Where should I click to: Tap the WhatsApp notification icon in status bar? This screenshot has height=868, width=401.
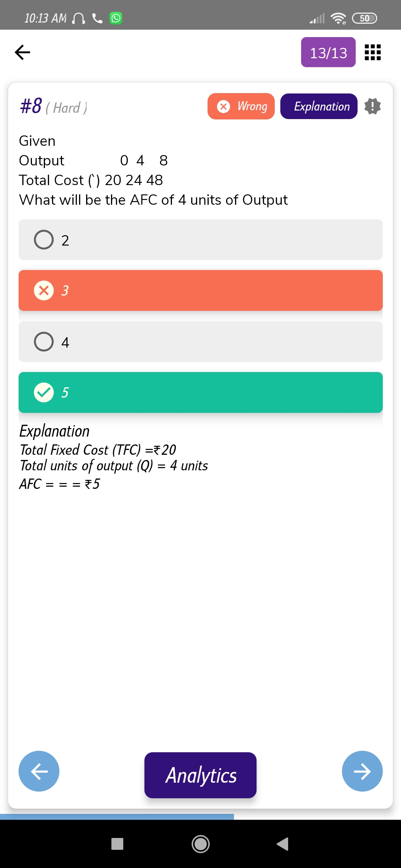(116, 18)
